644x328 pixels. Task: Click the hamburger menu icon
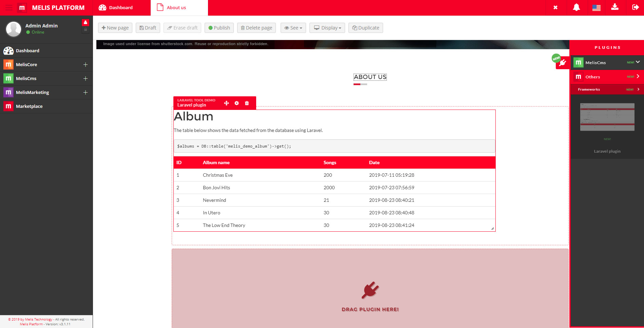8,7
